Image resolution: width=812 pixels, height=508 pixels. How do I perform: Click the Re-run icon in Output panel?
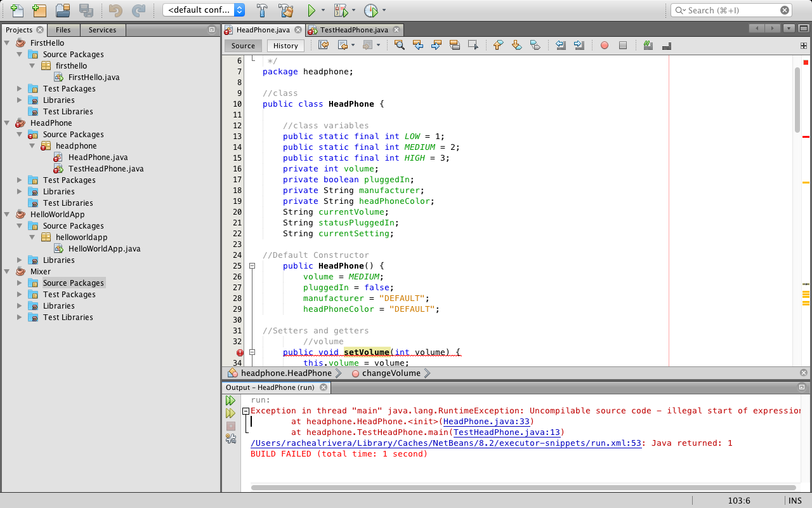231,401
